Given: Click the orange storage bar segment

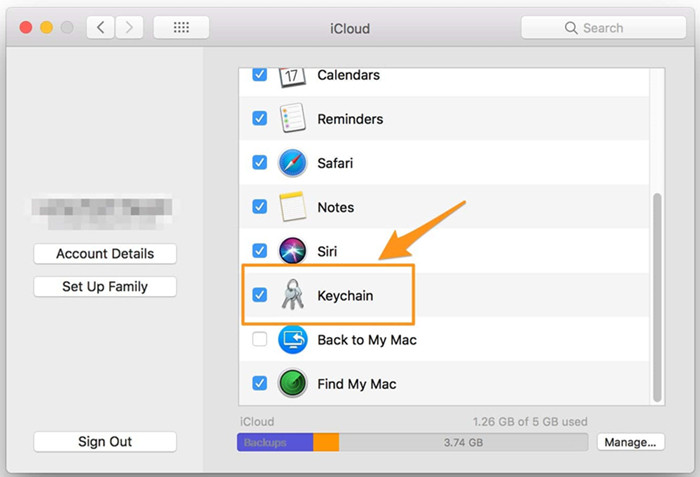Looking at the screenshot, I should pos(326,442).
